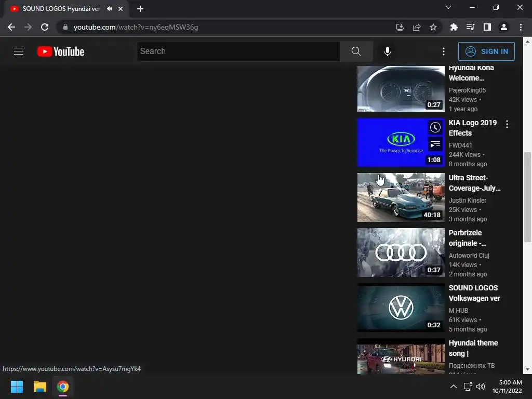Click the search magnifier button
This screenshot has height=399, width=532.
click(x=356, y=51)
